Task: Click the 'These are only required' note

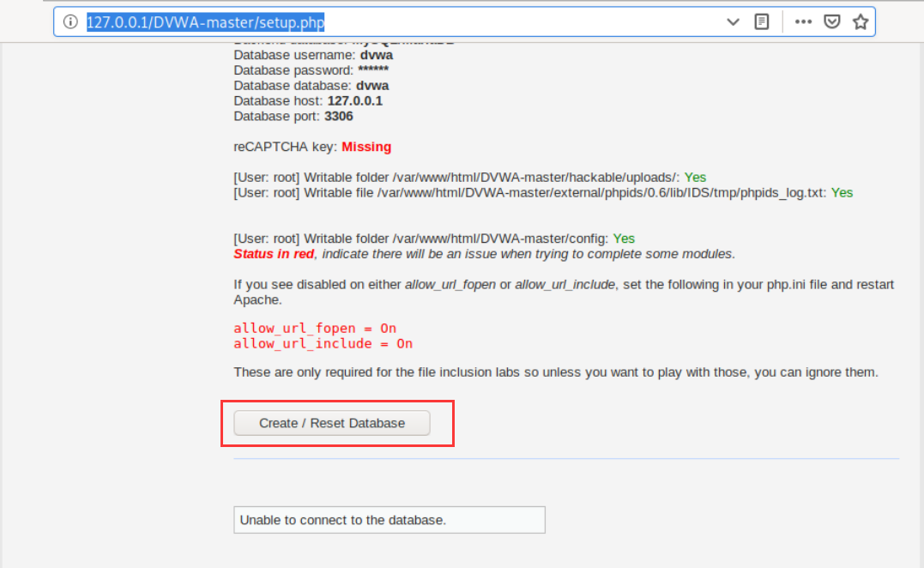Action: (556, 372)
